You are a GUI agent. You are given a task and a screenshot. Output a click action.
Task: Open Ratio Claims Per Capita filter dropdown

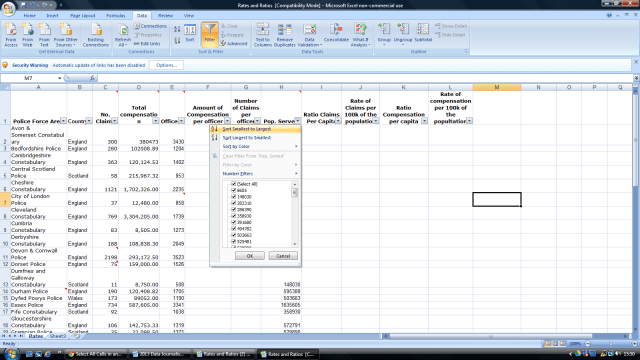pos(338,121)
